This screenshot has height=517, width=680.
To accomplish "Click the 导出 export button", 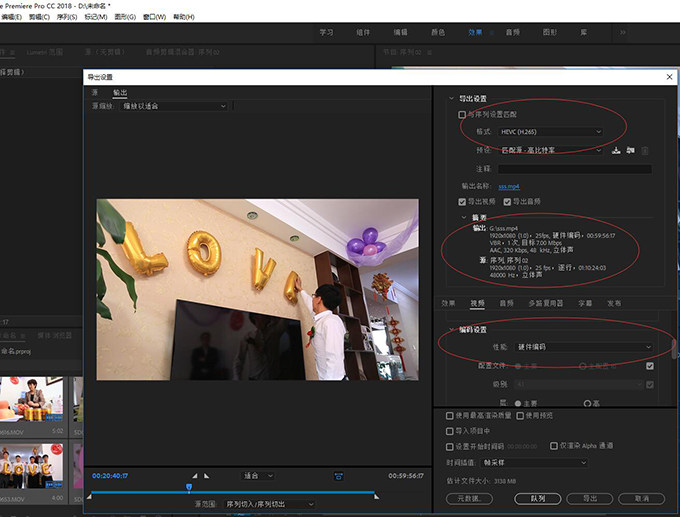I will click(x=590, y=499).
